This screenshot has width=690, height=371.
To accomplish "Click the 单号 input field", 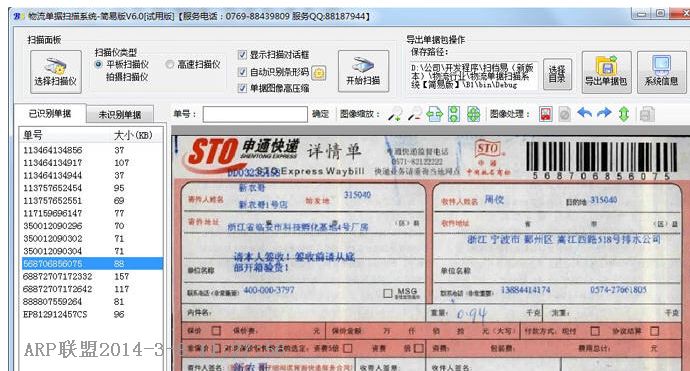I will (x=255, y=114).
